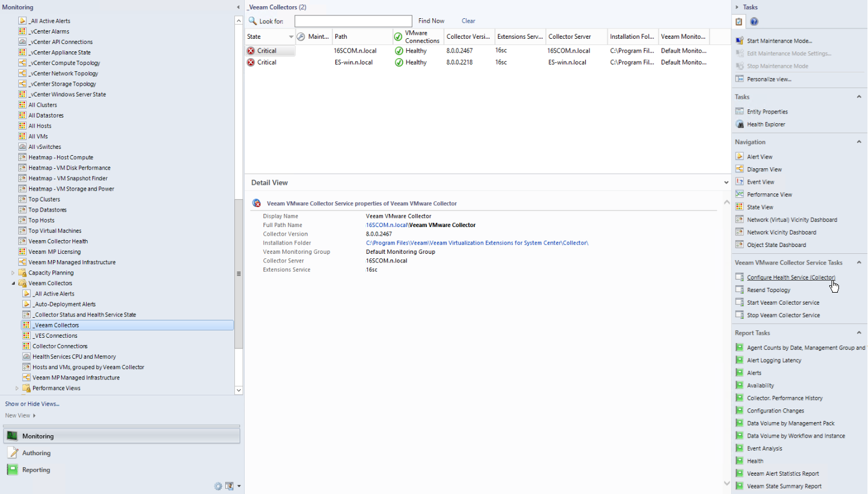The width and height of the screenshot is (868, 494).
Task: Click the search magnifier icon beside Look for
Action: click(x=253, y=21)
